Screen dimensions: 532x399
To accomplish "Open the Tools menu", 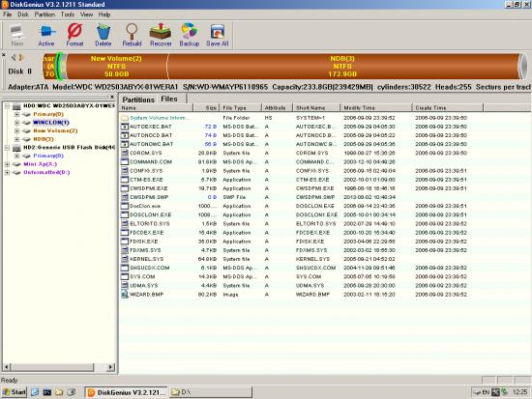I will click(x=68, y=14).
